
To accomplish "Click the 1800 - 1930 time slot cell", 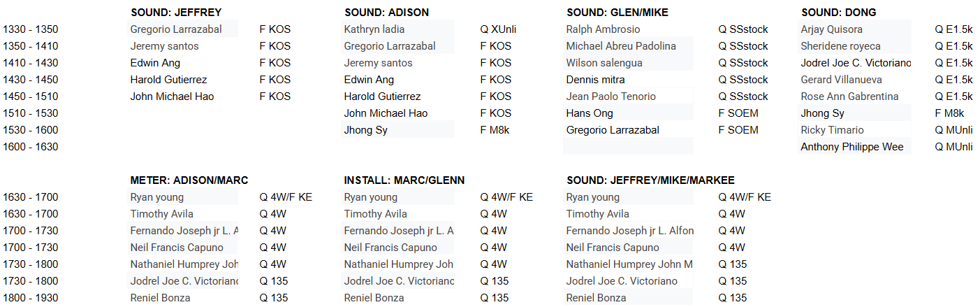I will click(31, 298).
